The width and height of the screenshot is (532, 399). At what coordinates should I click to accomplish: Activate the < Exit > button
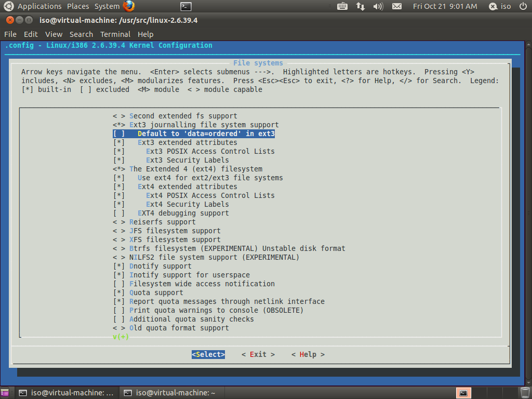pos(258,354)
